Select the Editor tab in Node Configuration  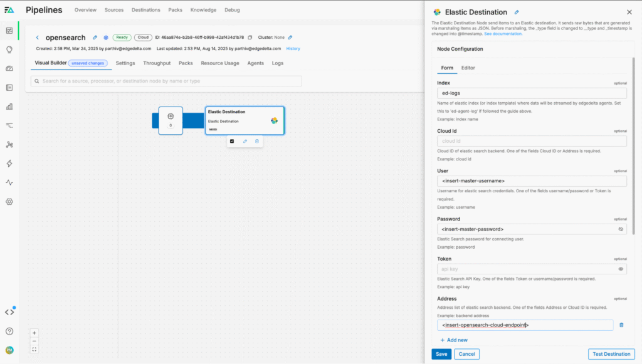[468, 68]
